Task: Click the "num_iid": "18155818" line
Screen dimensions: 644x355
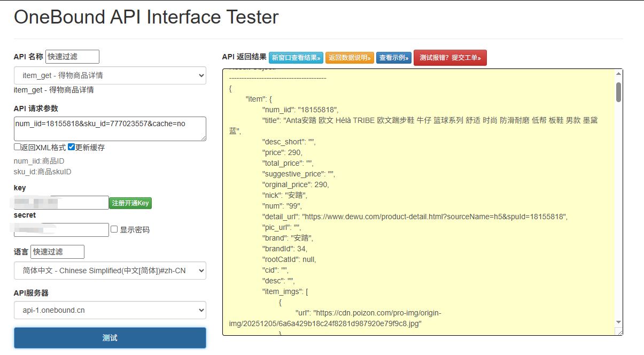Action: (x=300, y=110)
